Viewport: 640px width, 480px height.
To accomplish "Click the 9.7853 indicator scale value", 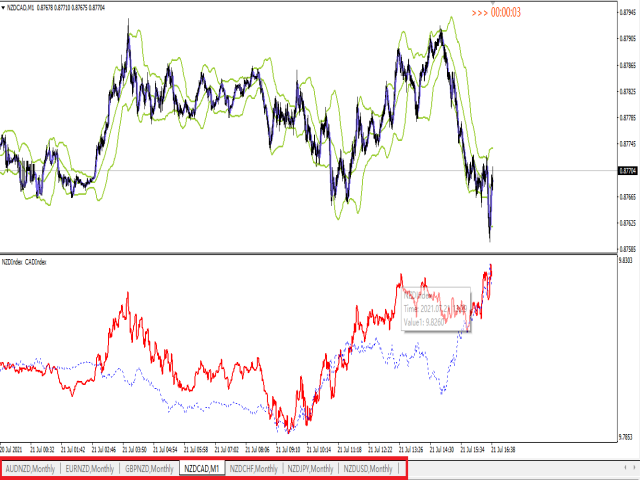I will click(626, 437).
